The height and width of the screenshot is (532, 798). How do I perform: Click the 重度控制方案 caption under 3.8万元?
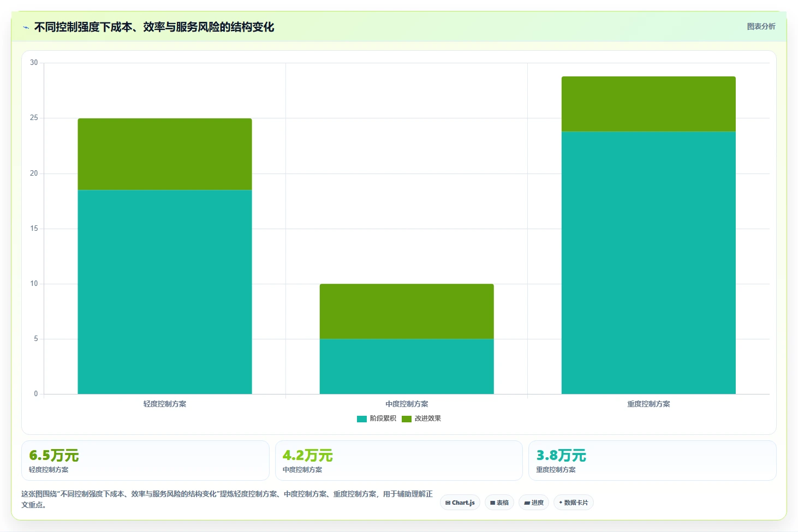pos(556,470)
